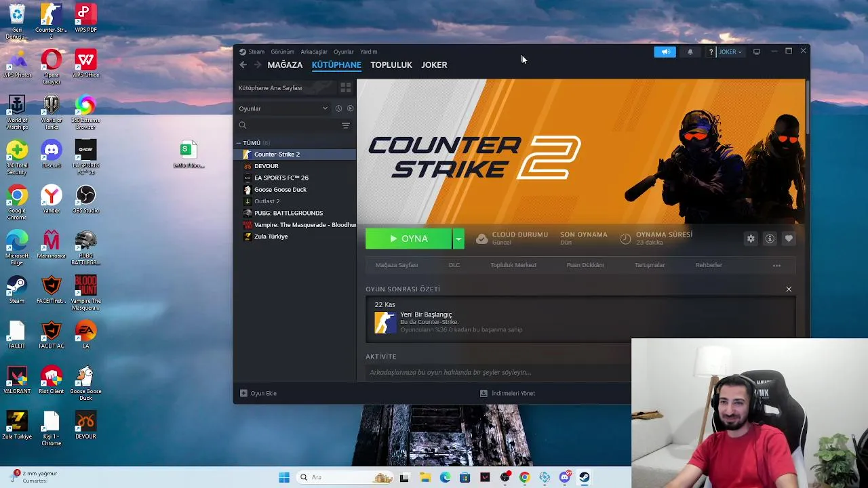Open Tartışmalar link
868x488 pixels.
point(650,265)
